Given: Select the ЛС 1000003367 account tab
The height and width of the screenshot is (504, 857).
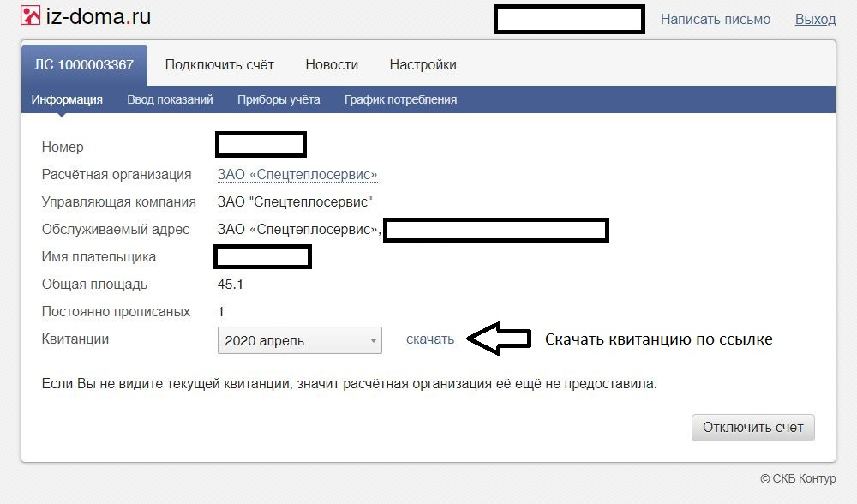Looking at the screenshot, I should click(x=84, y=65).
